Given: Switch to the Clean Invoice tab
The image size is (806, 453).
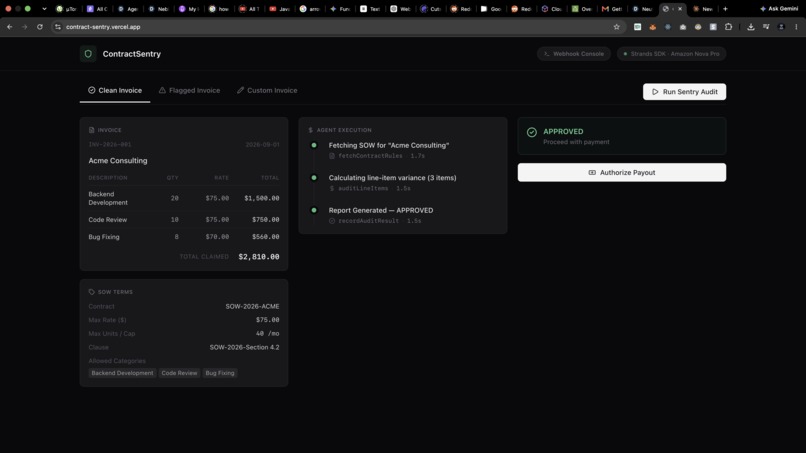Looking at the screenshot, I should pyautogui.click(x=115, y=90).
